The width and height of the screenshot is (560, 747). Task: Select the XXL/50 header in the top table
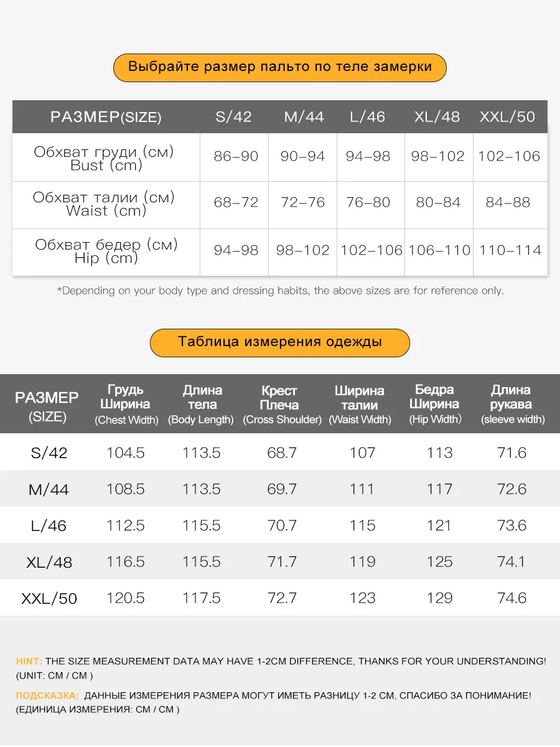tap(507, 117)
